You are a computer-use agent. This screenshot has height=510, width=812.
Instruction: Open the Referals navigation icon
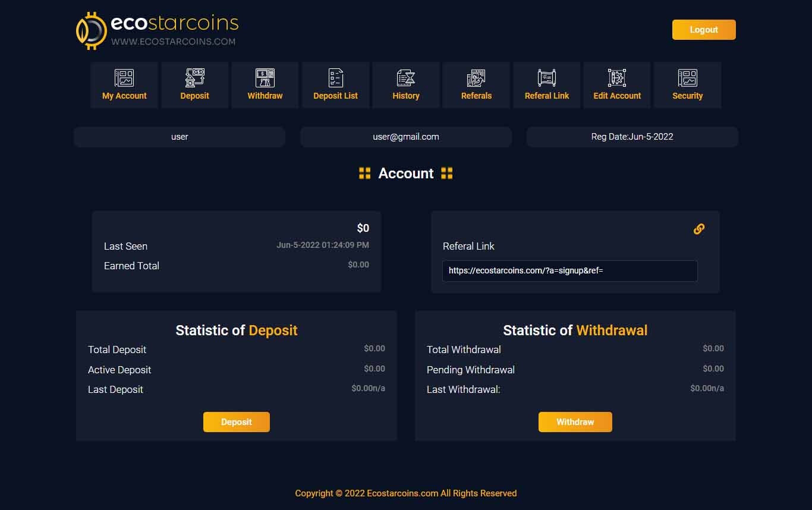point(476,78)
